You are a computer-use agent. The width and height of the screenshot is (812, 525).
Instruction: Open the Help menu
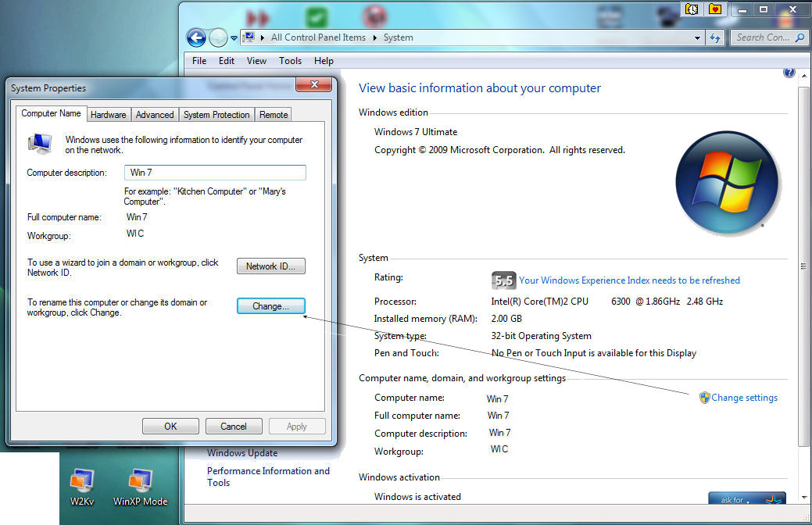pyautogui.click(x=324, y=61)
